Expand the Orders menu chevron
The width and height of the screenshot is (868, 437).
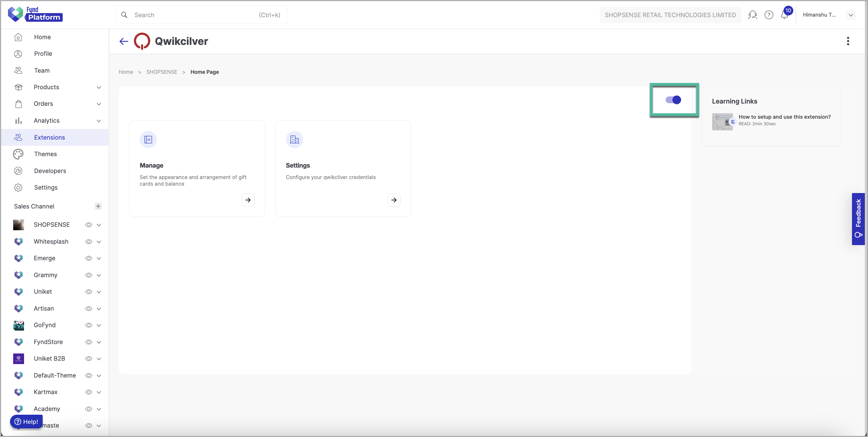pos(99,104)
